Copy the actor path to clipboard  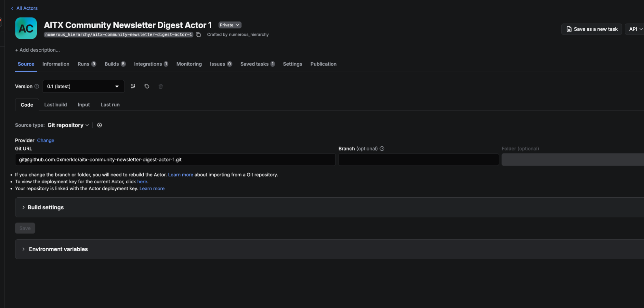198,35
